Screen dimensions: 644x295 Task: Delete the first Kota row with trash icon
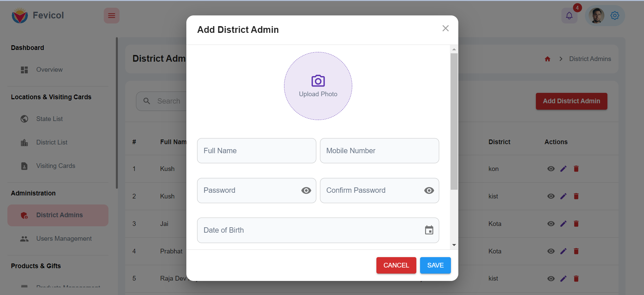click(576, 224)
